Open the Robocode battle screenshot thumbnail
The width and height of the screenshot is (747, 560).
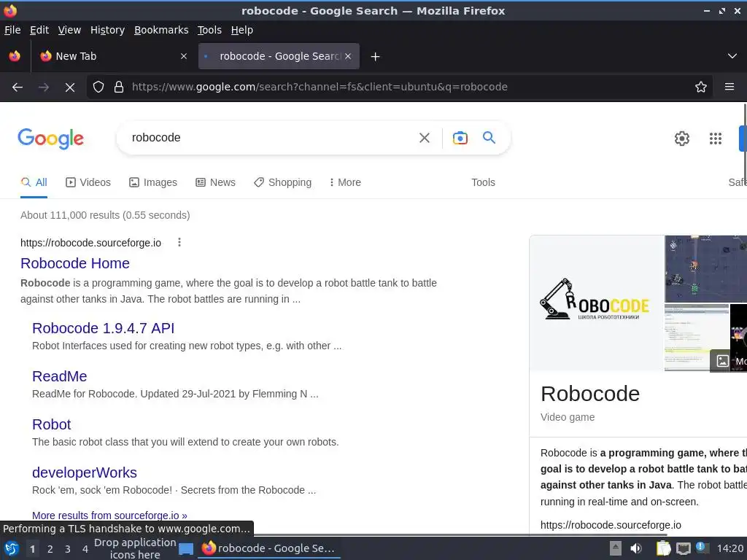705,268
